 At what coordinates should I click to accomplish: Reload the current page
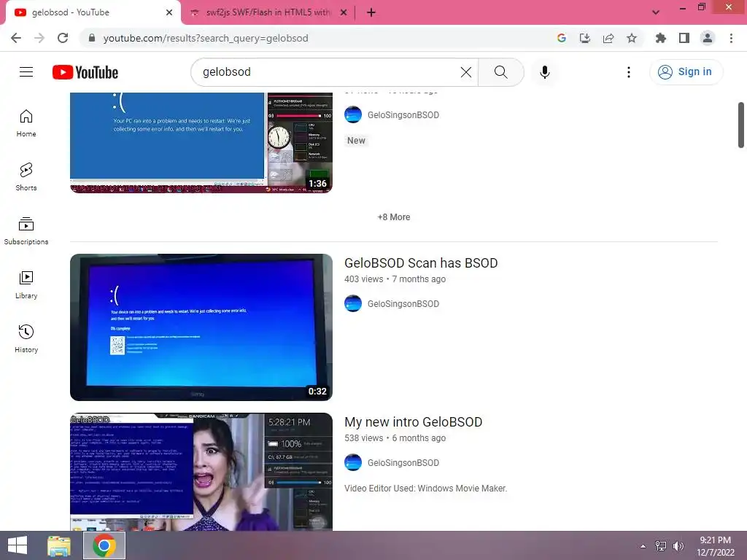click(63, 38)
